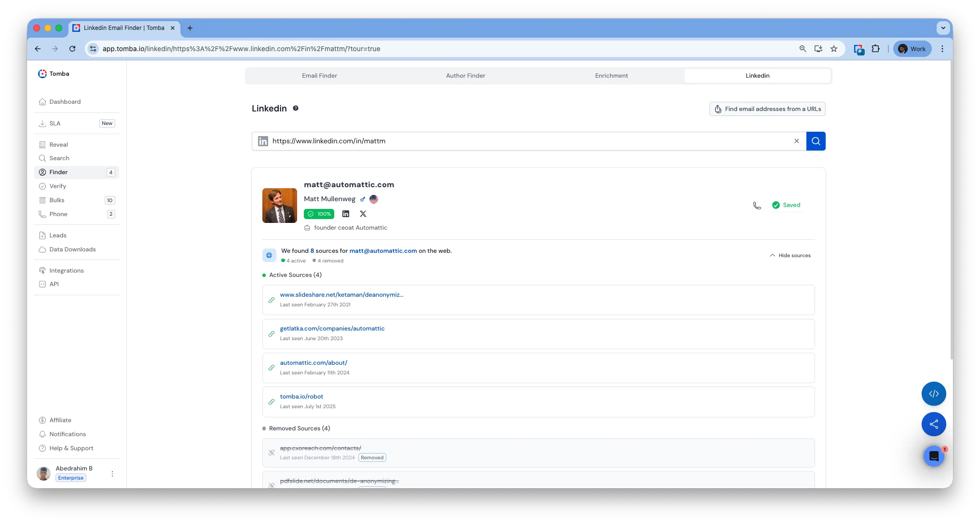Click the phone finder icon
Screen dimensions: 980x524
coord(757,206)
